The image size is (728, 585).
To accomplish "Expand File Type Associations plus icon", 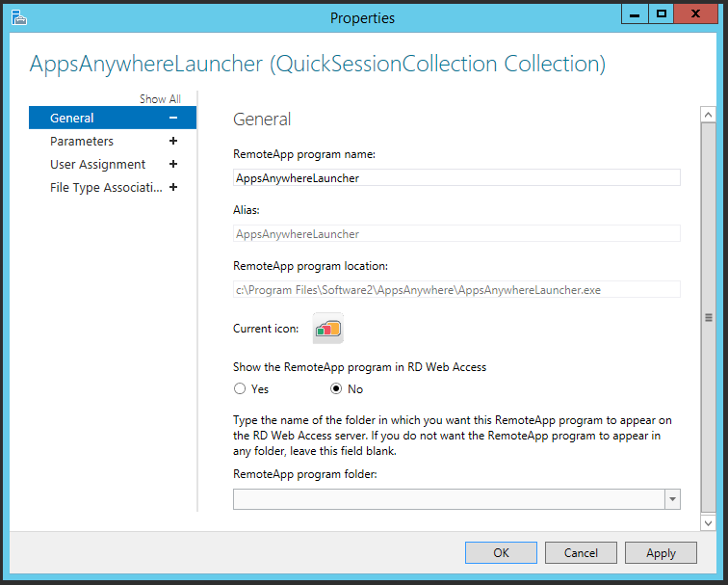I will (x=173, y=187).
